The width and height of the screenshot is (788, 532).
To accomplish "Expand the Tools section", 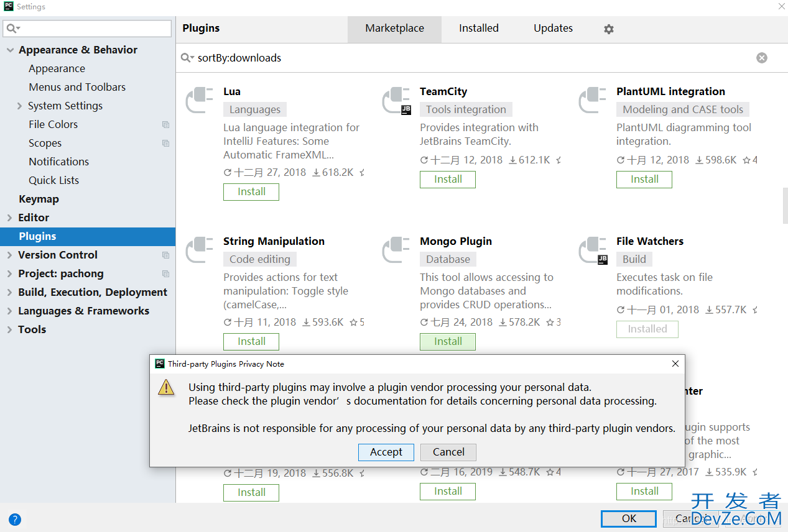I will click(10, 329).
